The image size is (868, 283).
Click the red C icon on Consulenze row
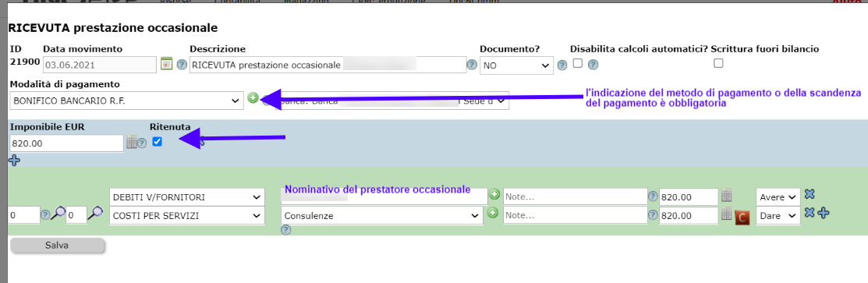742,217
